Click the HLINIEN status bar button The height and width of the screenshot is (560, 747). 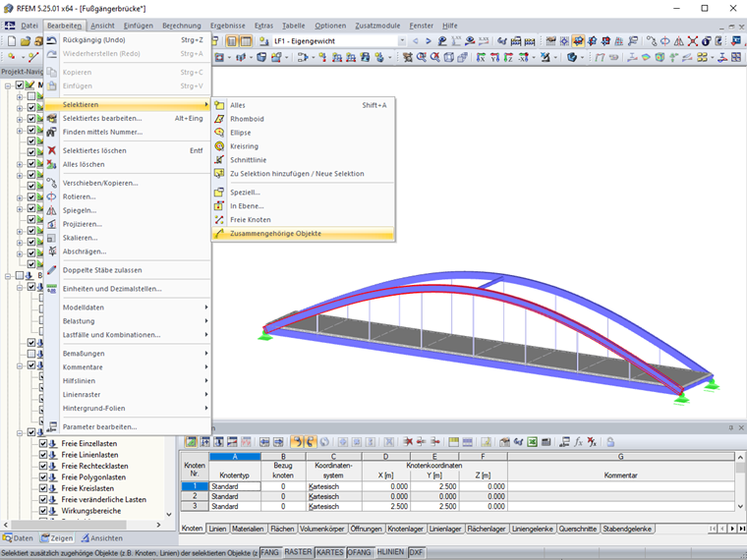coord(390,552)
